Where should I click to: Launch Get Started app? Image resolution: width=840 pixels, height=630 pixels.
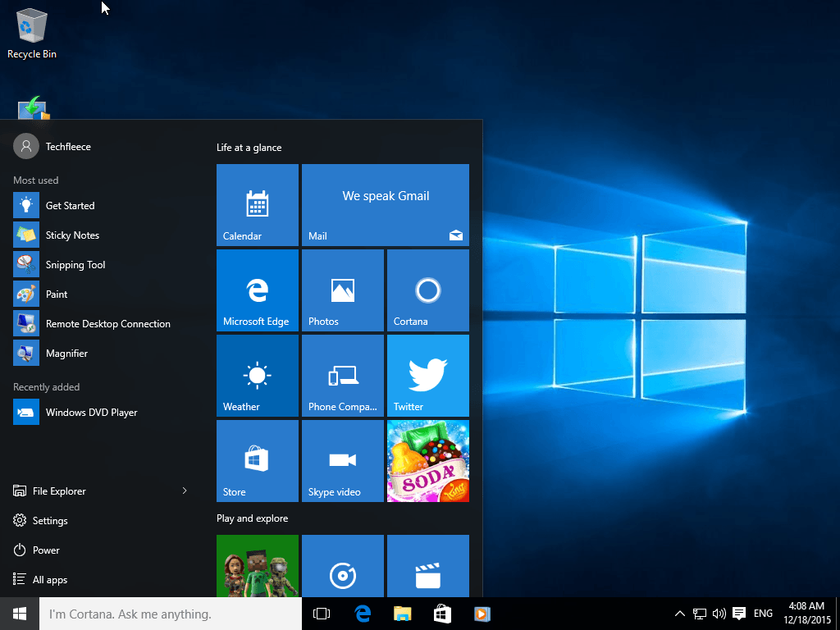[102, 205]
